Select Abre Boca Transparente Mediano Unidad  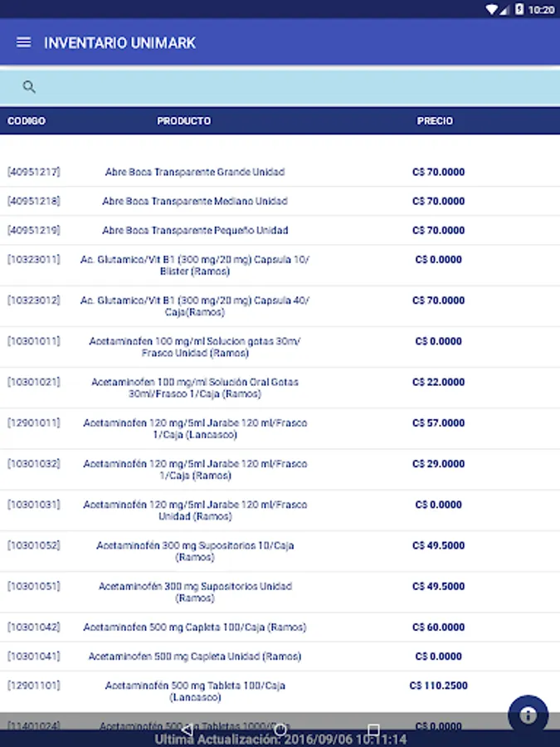tap(195, 201)
